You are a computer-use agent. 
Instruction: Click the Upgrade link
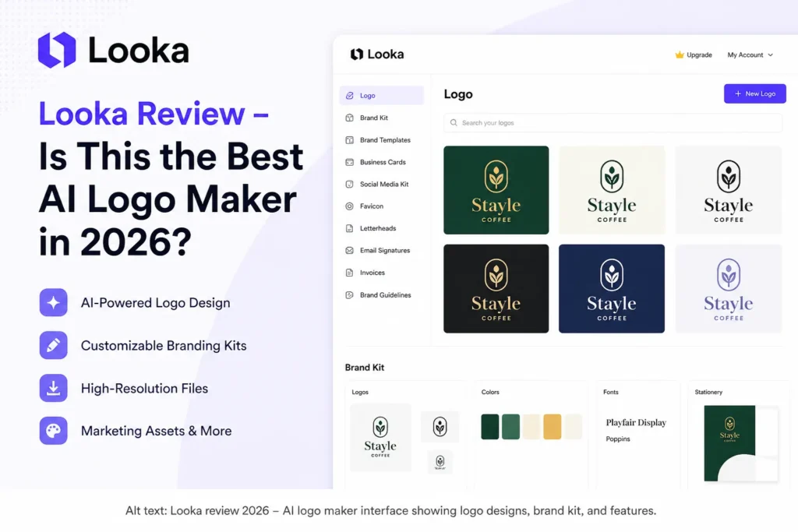coord(694,55)
